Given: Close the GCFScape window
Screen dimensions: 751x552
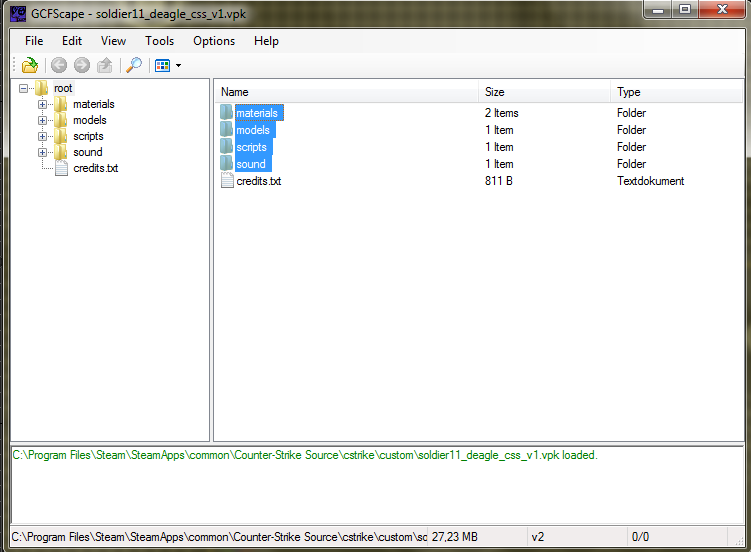Looking at the screenshot, I should [722, 9].
